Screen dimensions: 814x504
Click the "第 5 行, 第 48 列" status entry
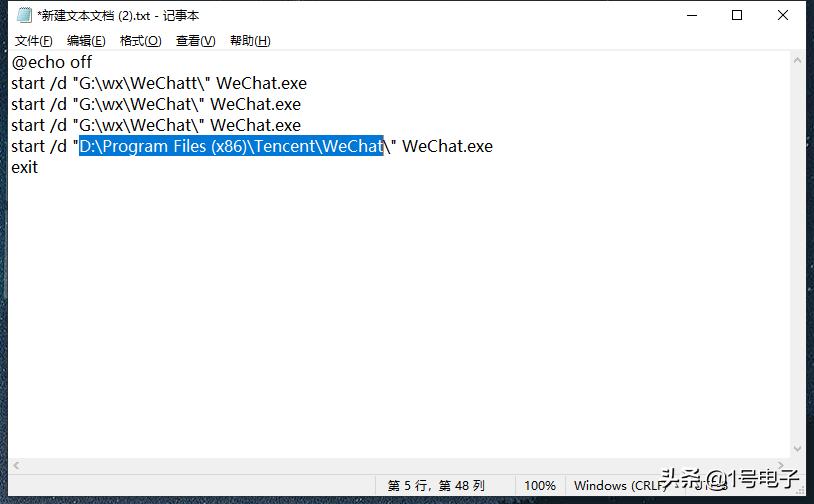click(x=436, y=485)
